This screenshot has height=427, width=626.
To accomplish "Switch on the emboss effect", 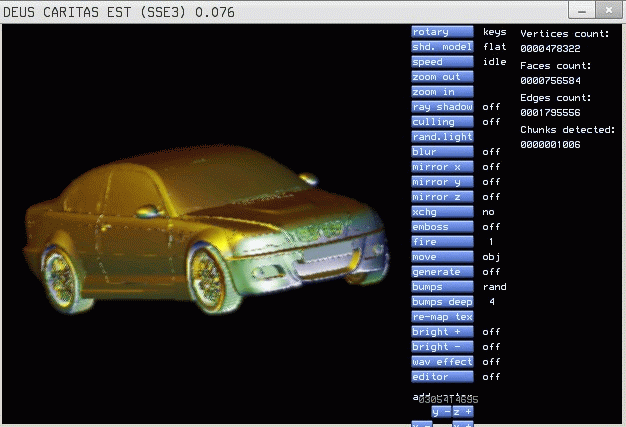I will point(442,227).
